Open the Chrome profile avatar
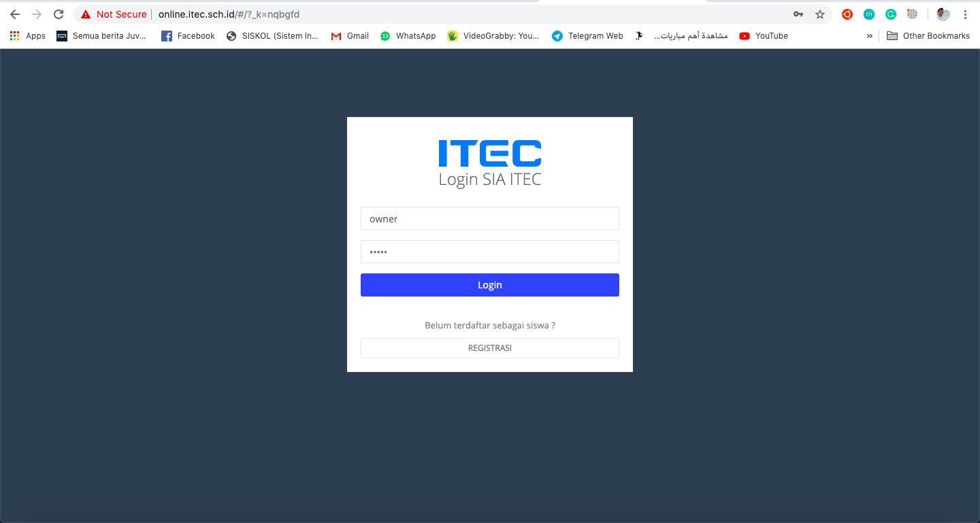The height and width of the screenshot is (523, 980). click(943, 14)
